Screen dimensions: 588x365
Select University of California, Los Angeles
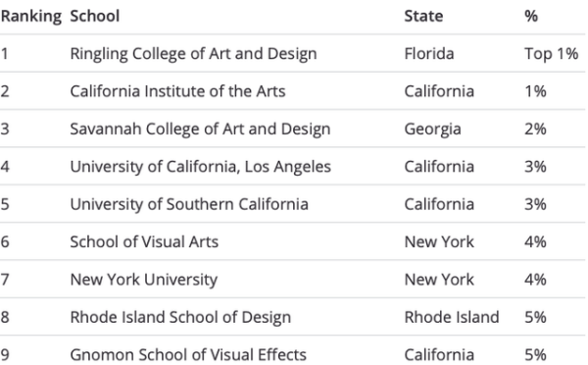[201, 167]
